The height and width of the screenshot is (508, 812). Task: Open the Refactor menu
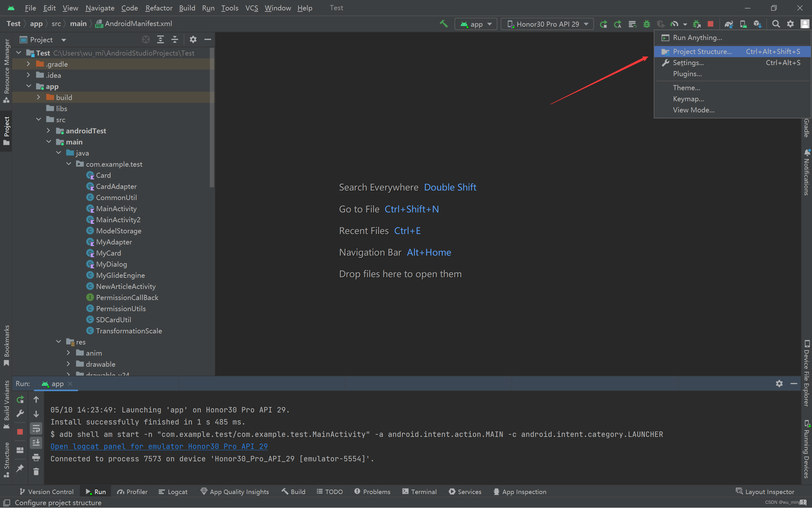tap(159, 8)
